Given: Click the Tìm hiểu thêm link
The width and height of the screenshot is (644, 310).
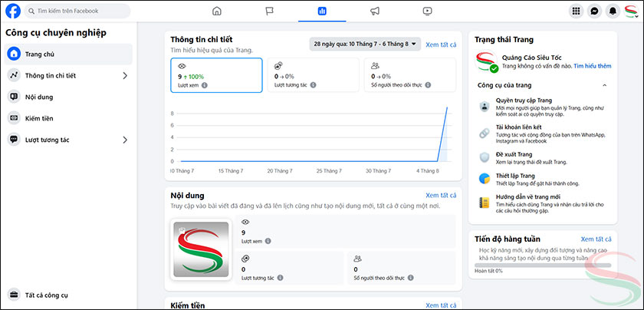Looking at the screenshot, I should point(592,67).
